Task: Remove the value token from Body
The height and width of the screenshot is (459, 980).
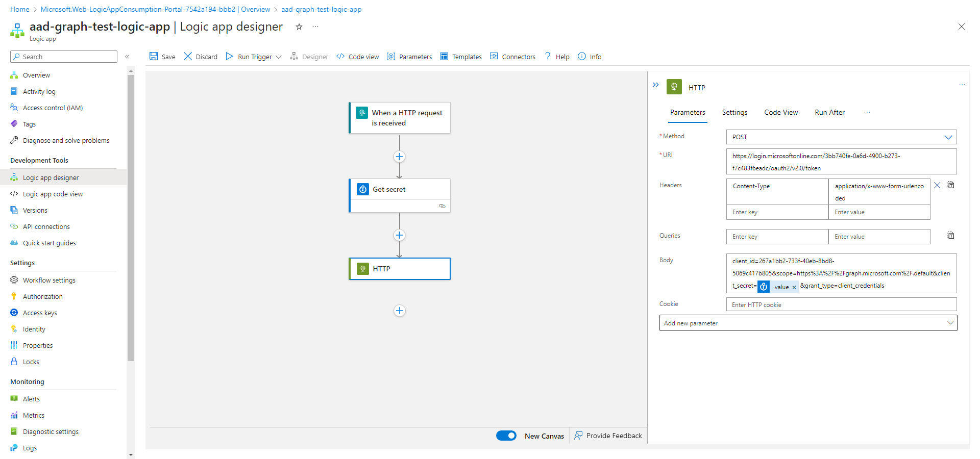Action: [x=794, y=287]
